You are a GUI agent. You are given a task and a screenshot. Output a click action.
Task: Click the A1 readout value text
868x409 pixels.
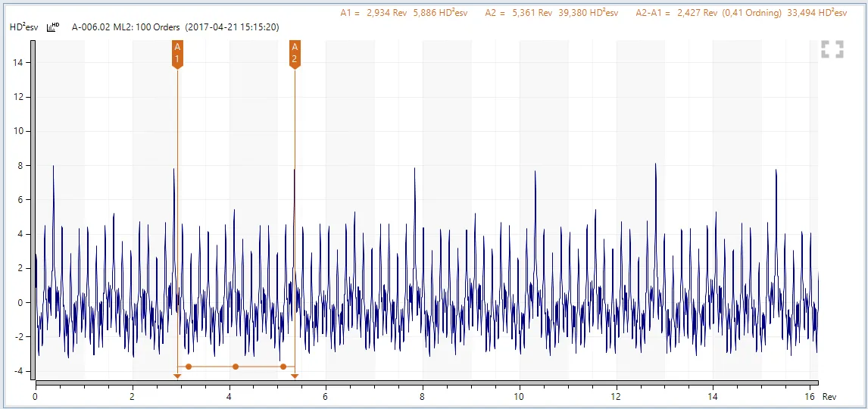[x=406, y=13]
